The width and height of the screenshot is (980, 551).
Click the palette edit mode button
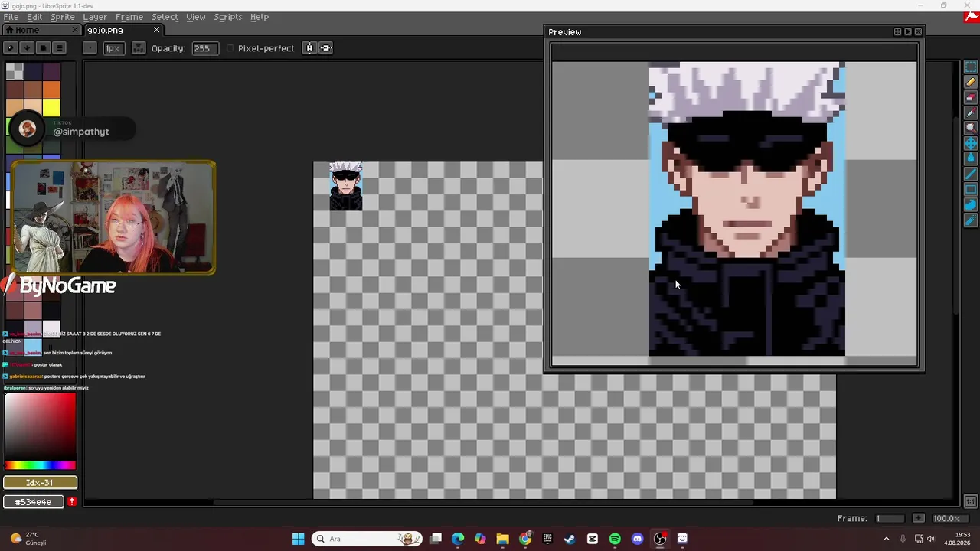10,48
